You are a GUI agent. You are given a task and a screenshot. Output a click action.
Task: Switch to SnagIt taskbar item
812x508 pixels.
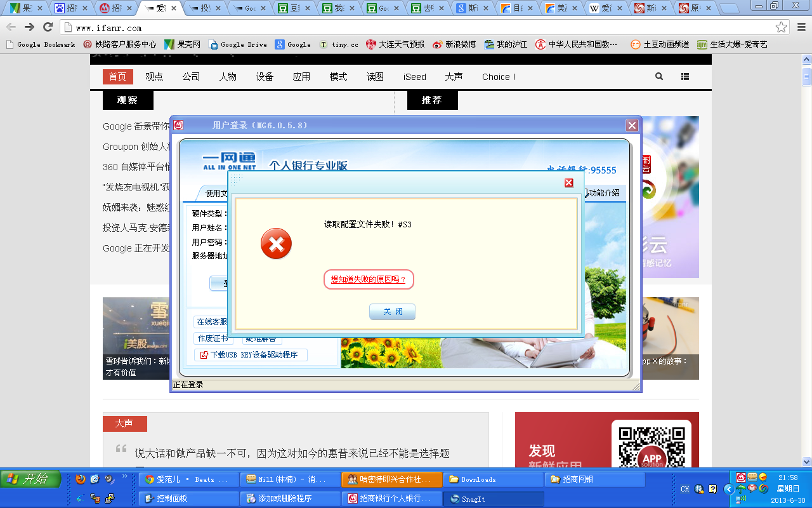(494, 498)
